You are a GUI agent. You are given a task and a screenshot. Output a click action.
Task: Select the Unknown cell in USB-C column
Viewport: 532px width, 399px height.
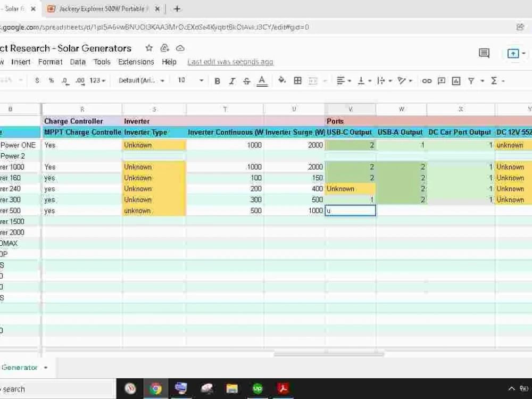coord(350,189)
